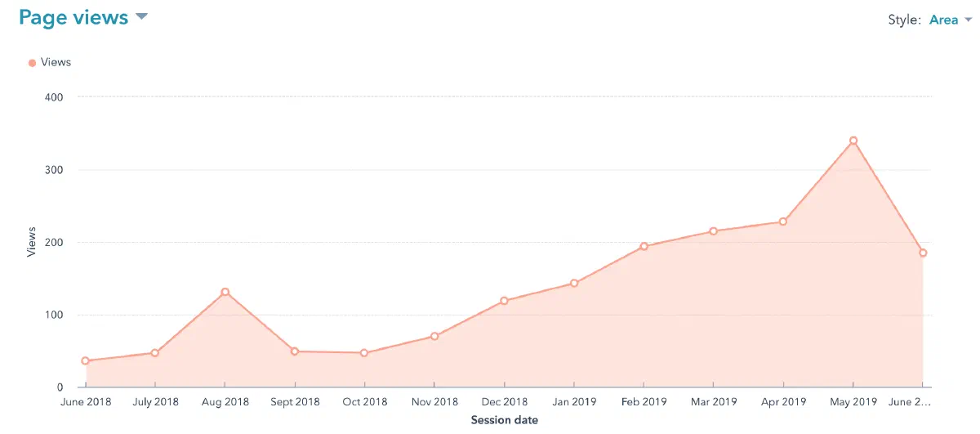Click the Dec 2018 data point
Screen dimensions: 980x434
tap(504, 301)
